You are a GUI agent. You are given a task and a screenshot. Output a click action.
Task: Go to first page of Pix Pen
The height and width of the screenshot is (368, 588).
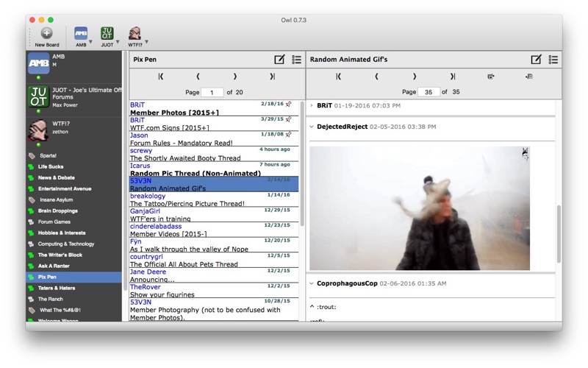tap(161, 77)
